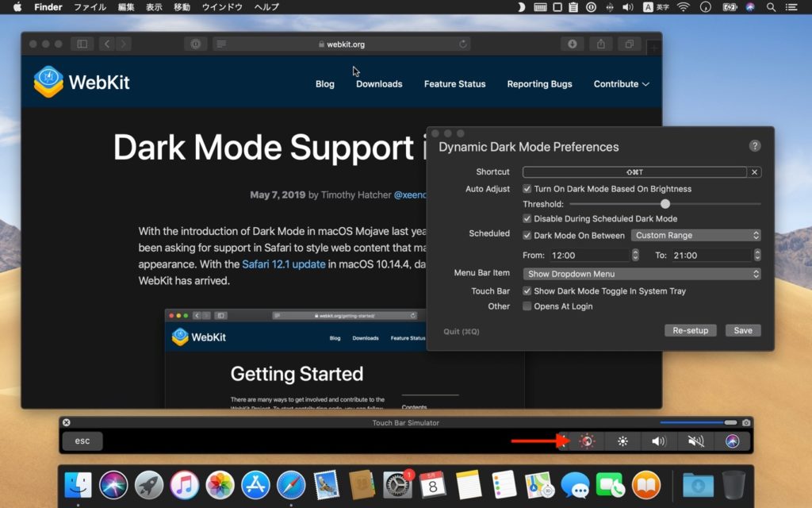Open the help question mark button
This screenshot has height=508, width=812.
tap(755, 146)
